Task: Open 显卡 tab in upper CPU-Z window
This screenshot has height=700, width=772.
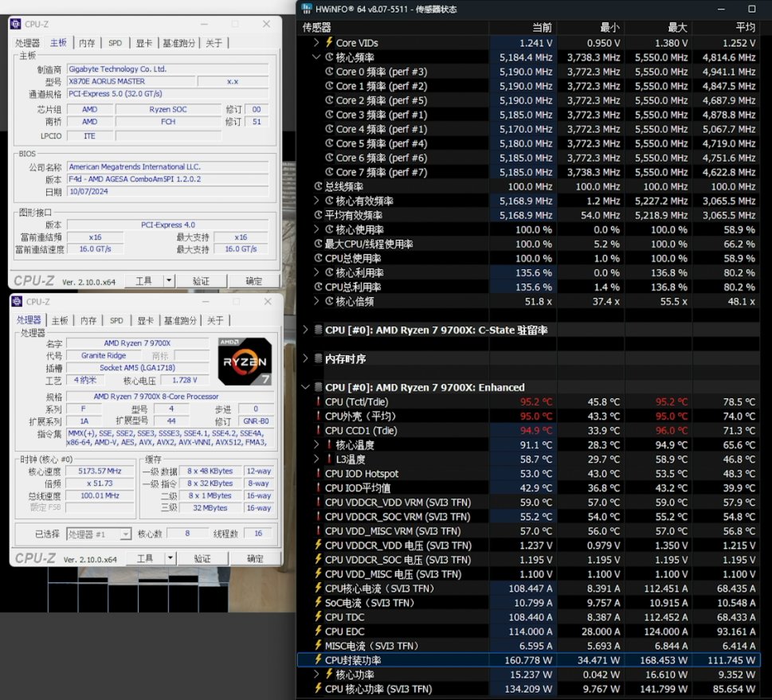Action: pyautogui.click(x=143, y=43)
